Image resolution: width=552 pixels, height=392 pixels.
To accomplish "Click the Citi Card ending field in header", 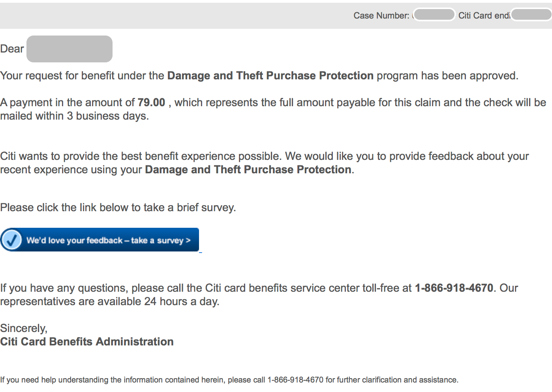I will (x=531, y=15).
